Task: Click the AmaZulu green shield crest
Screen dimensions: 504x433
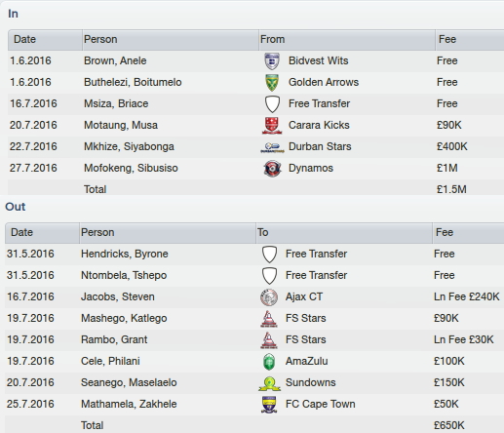Action: coord(269,362)
